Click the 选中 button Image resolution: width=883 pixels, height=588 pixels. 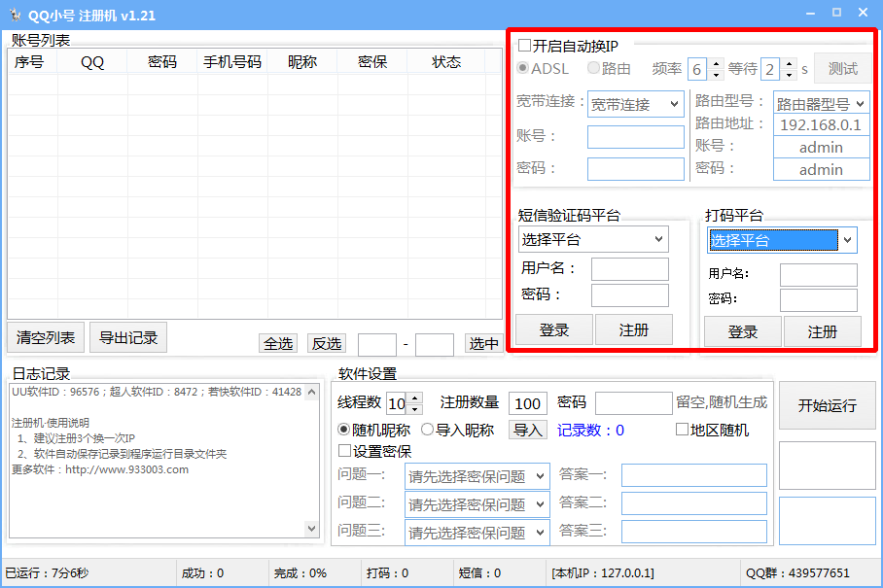click(483, 343)
